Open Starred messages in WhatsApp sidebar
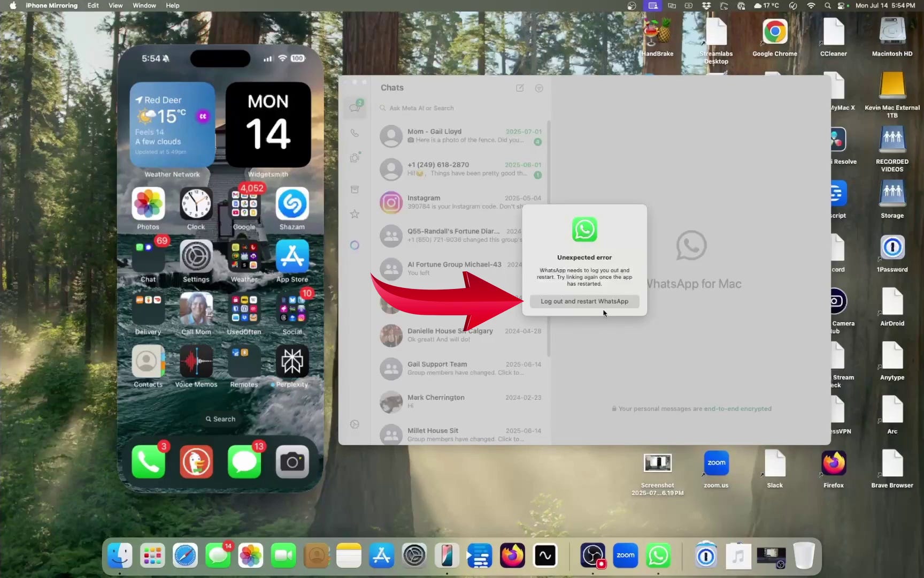The height and width of the screenshot is (578, 924). [x=355, y=214]
